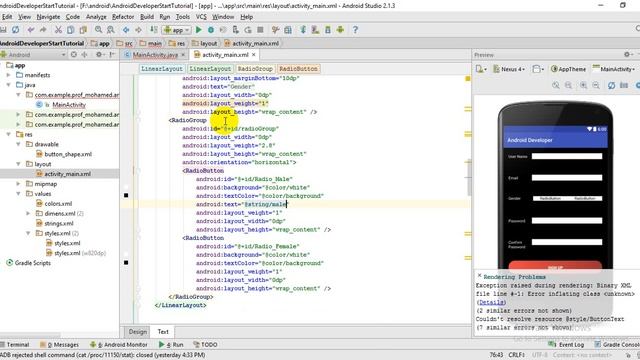The height and width of the screenshot is (360, 640).
Task: Navigate forward with right arrow icon
Action: coord(138,30)
